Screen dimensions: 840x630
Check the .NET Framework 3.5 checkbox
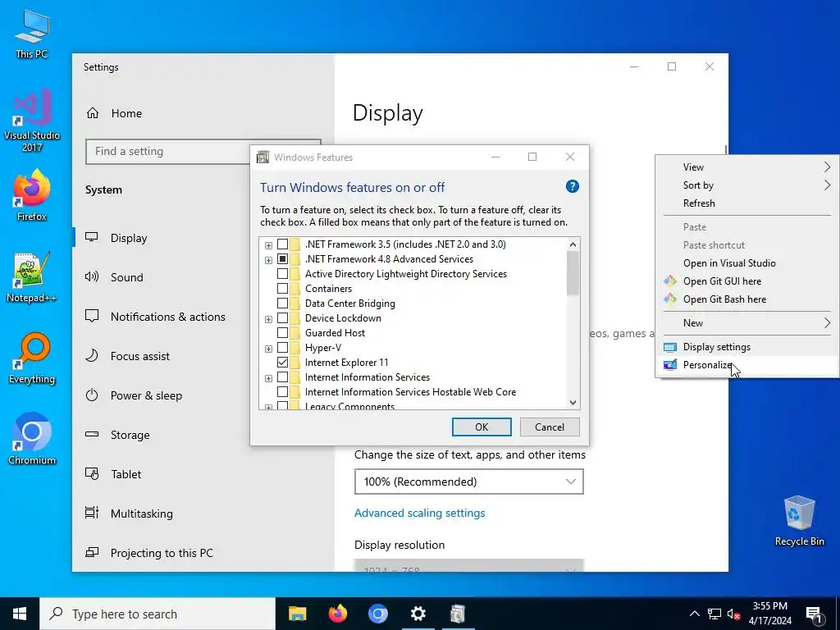282,244
